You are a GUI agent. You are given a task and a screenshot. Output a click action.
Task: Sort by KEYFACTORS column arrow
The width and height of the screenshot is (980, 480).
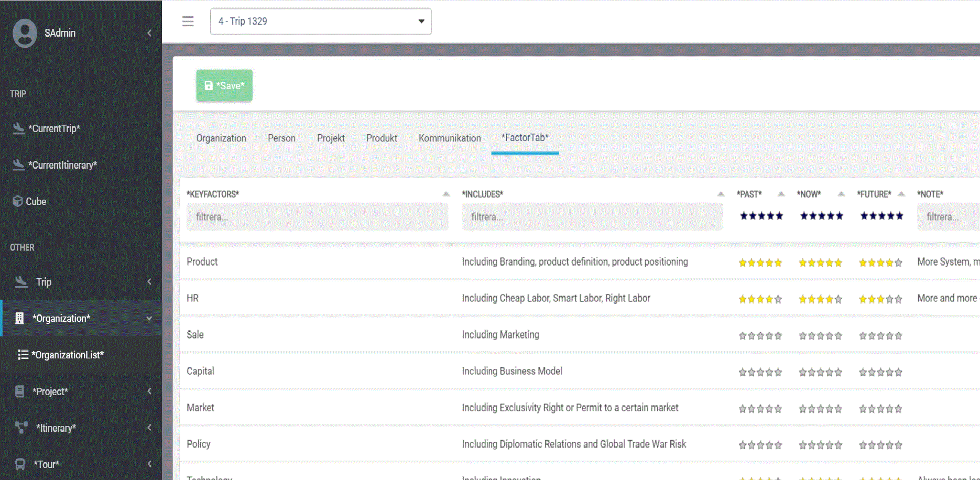coord(446,194)
